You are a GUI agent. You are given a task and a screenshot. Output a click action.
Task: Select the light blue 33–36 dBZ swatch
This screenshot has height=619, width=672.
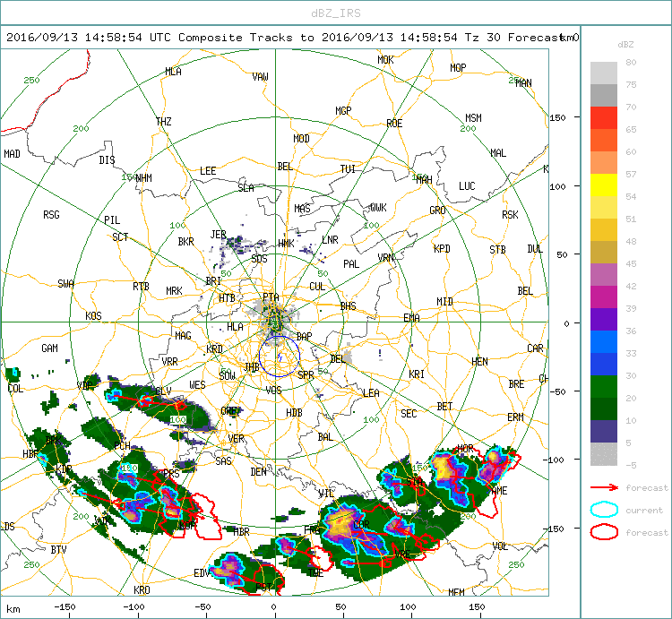604,342
